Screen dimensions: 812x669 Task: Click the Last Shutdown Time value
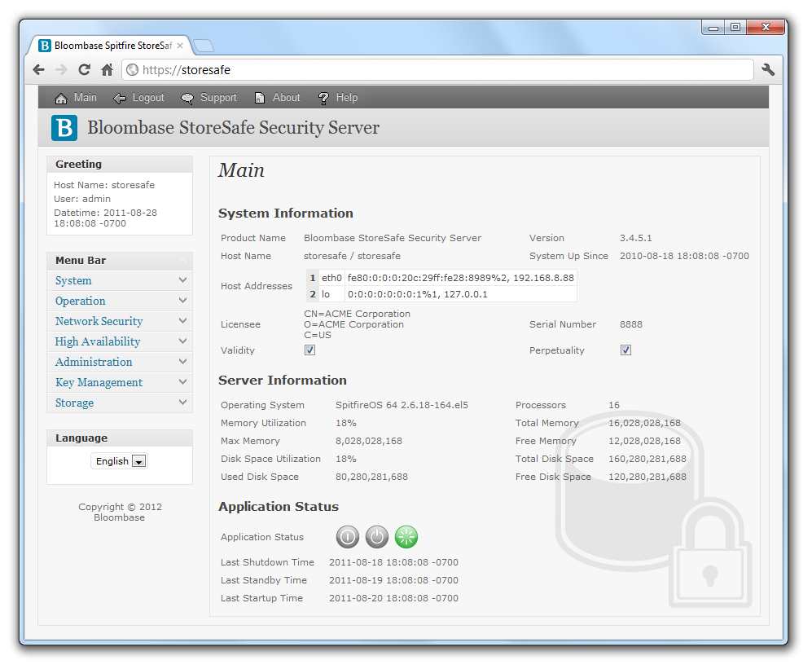[393, 562]
